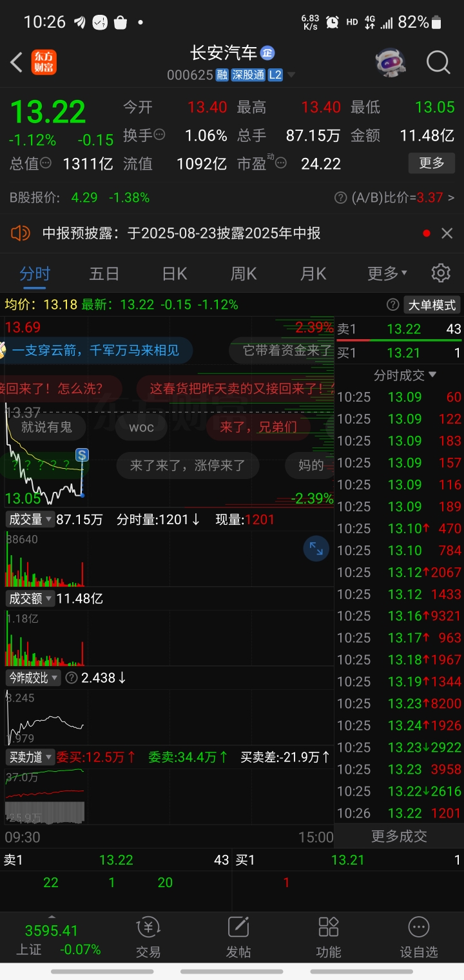Switch to the 月K tab
The image size is (464, 980).
tap(313, 273)
